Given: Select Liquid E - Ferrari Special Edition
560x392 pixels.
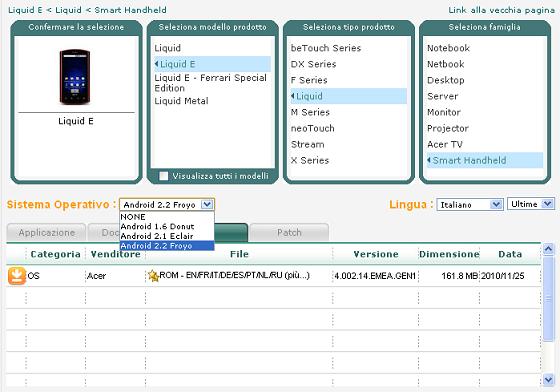Looking at the screenshot, I should point(211,83).
